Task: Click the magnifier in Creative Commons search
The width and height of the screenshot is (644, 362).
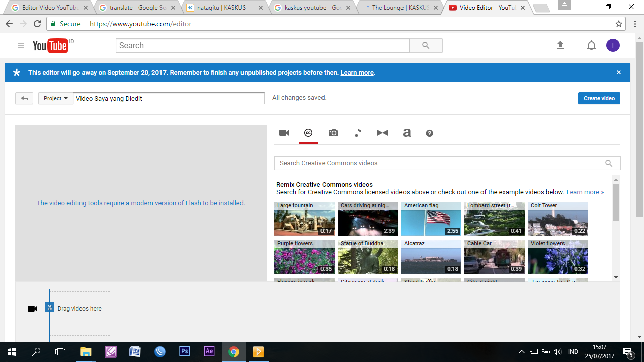Action: point(609,163)
